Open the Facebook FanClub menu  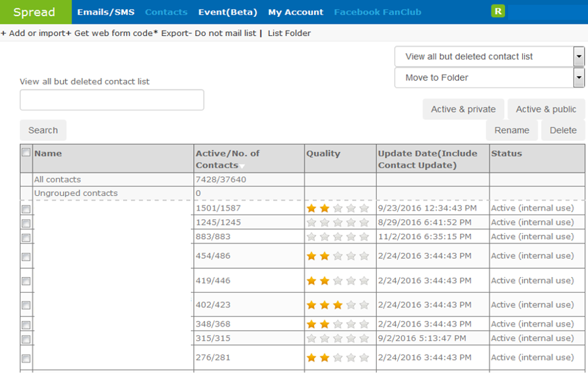point(378,12)
